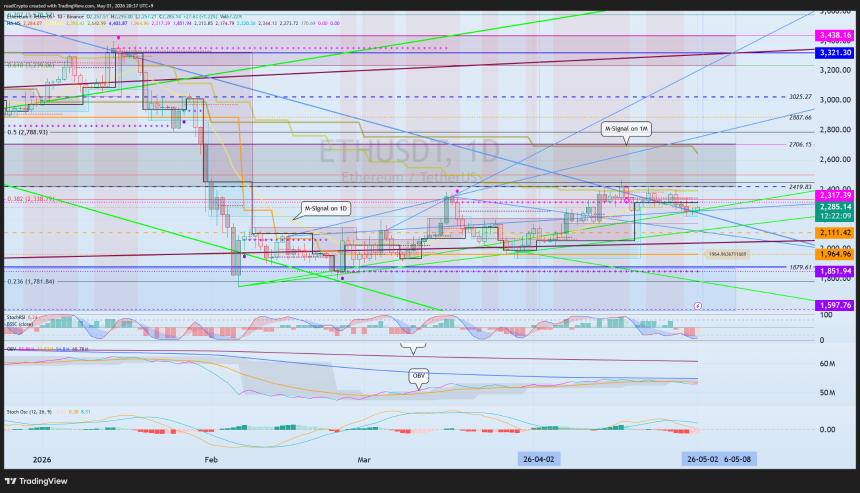Click the 3025.27 horizontal line label
The height and width of the screenshot is (493, 860).
click(x=800, y=97)
